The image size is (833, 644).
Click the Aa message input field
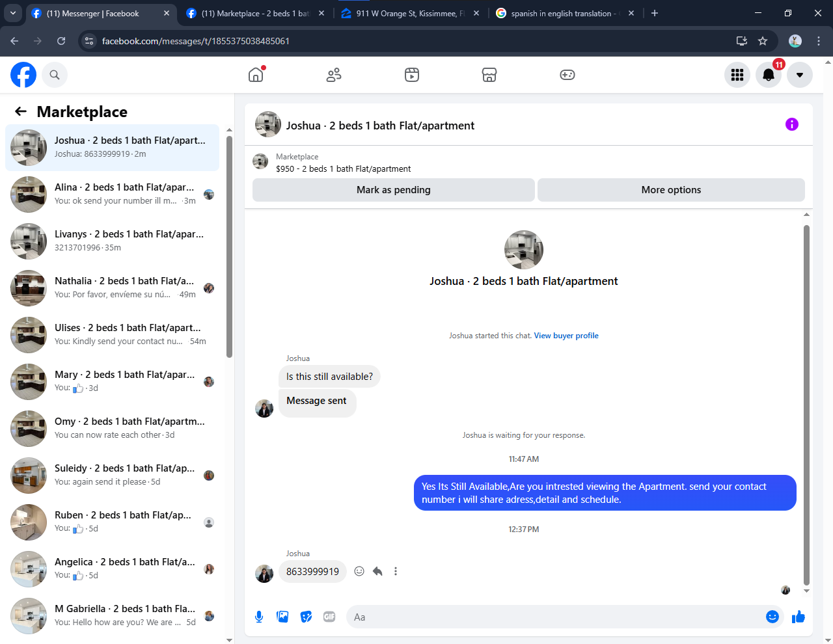click(x=555, y=617)
